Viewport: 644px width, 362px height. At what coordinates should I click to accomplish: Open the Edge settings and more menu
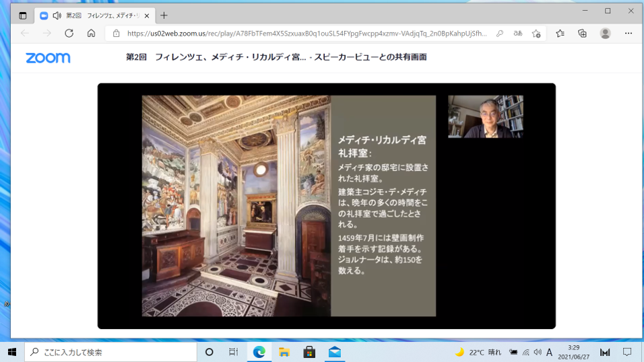[x=628, y=33]
